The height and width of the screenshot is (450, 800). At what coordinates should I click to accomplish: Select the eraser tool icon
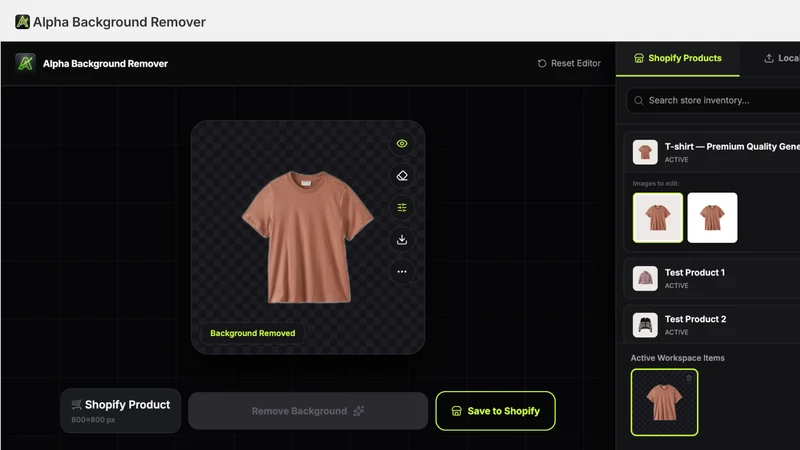[402, 176]
